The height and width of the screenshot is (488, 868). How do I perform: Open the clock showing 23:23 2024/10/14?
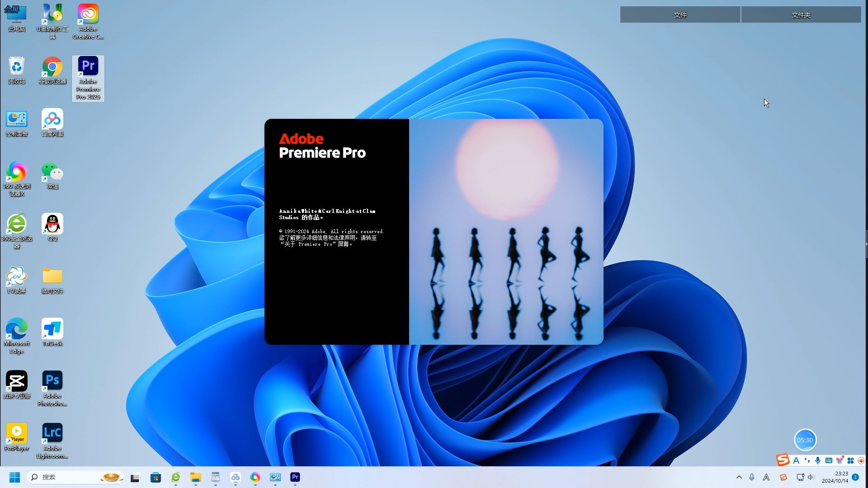835,477
